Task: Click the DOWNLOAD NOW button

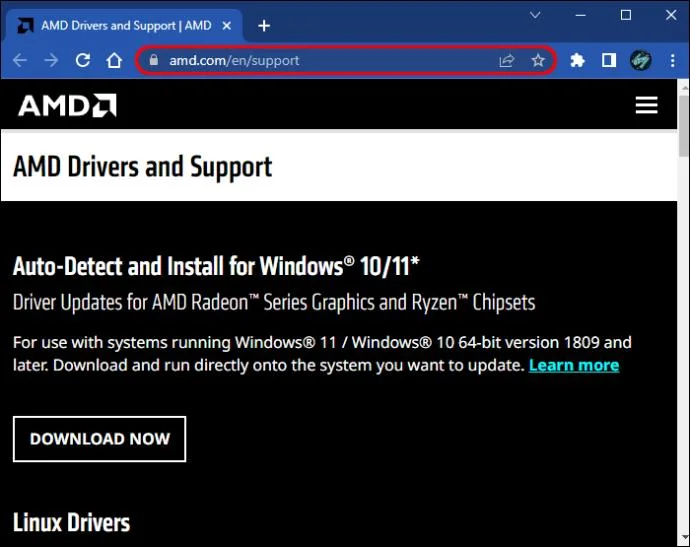Action: (99, 439)
